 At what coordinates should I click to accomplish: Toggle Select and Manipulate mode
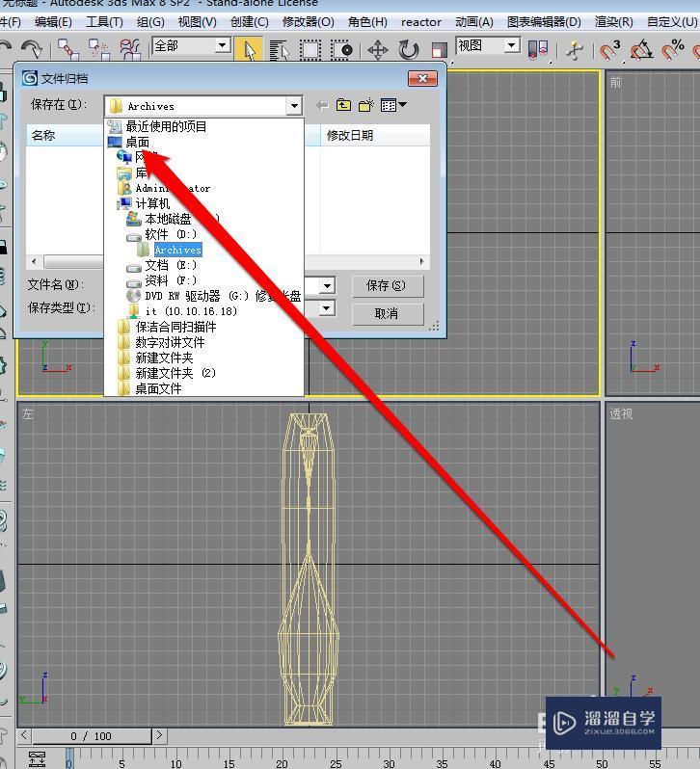[x=575, y=49]
